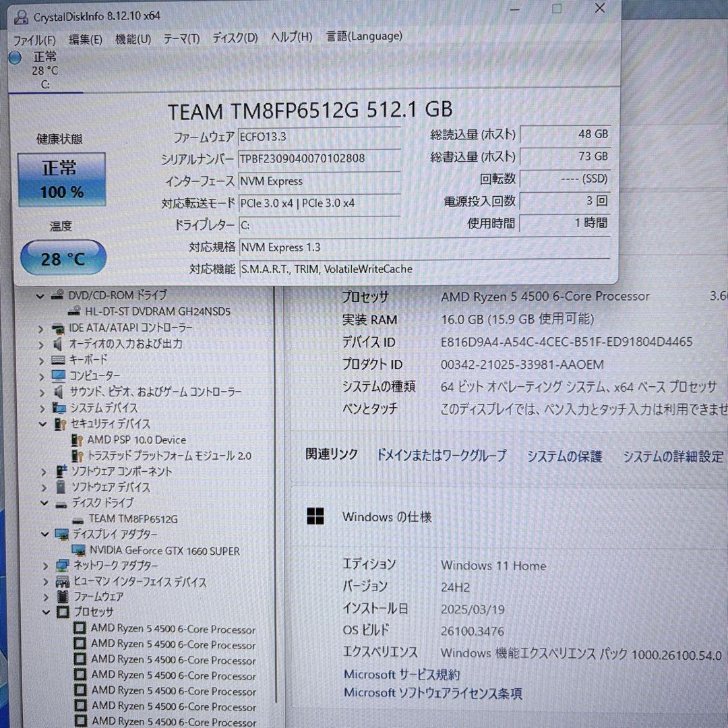Click the 総書込量 value 73 GB
The width and height of the screenshot is (728, 728).
tap(565, 156)
